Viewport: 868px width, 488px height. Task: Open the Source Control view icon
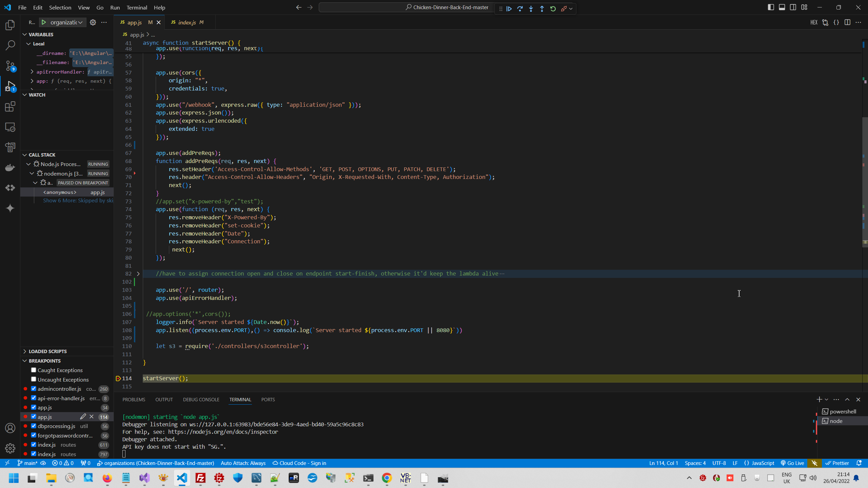[x=10, y=66]
